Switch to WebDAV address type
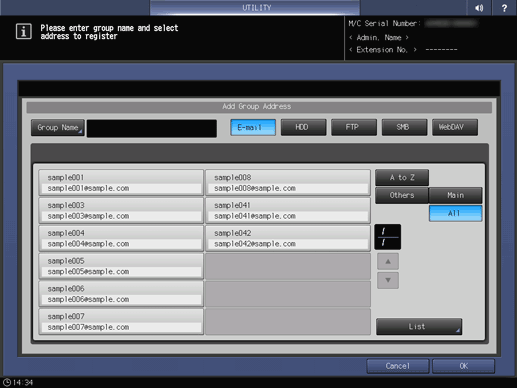The height and width of the screenshot is (388, 517). (x=455, y=127)
